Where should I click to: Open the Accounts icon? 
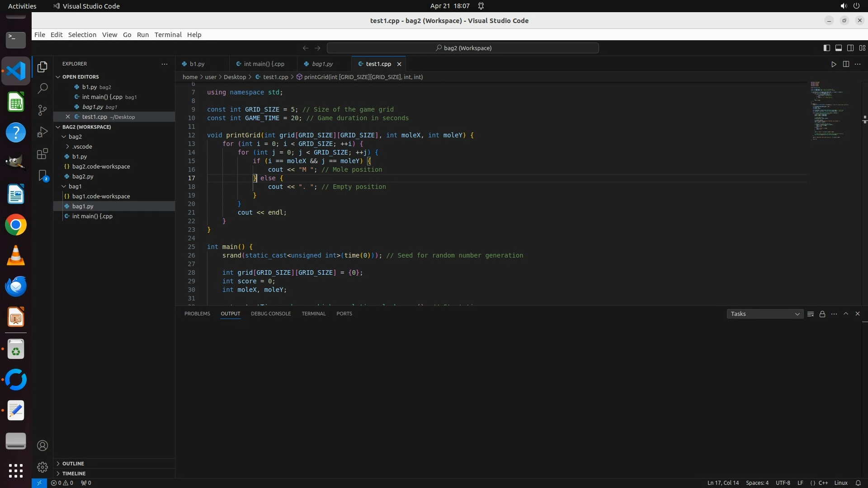click(x=42, y=446)
